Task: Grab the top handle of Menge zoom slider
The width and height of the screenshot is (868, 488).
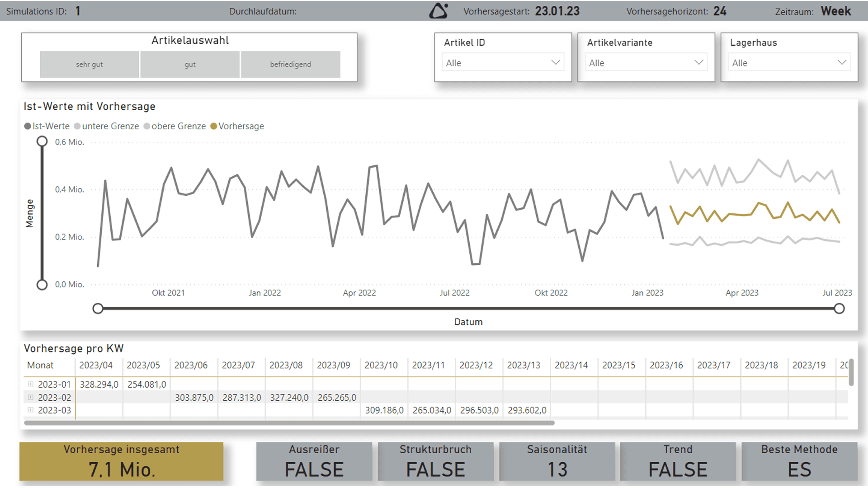Action: [42, 141]
